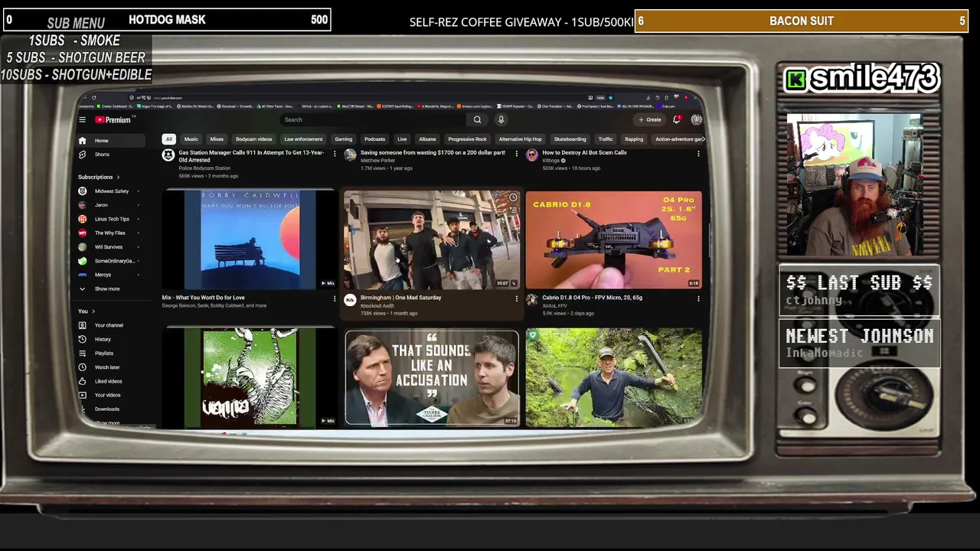Open the video about wasting $1700 on a part

pyautogui.click(x=433, y=153)
